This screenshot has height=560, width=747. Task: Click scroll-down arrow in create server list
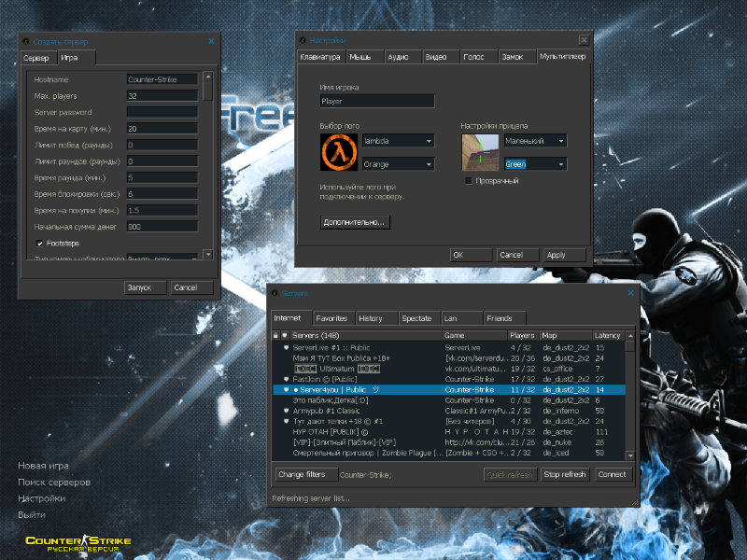[207, 255]
